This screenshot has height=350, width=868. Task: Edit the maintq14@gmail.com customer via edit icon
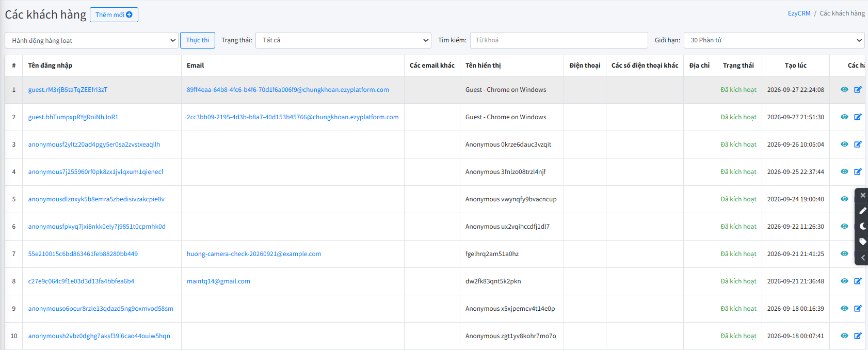coord(858,281)
